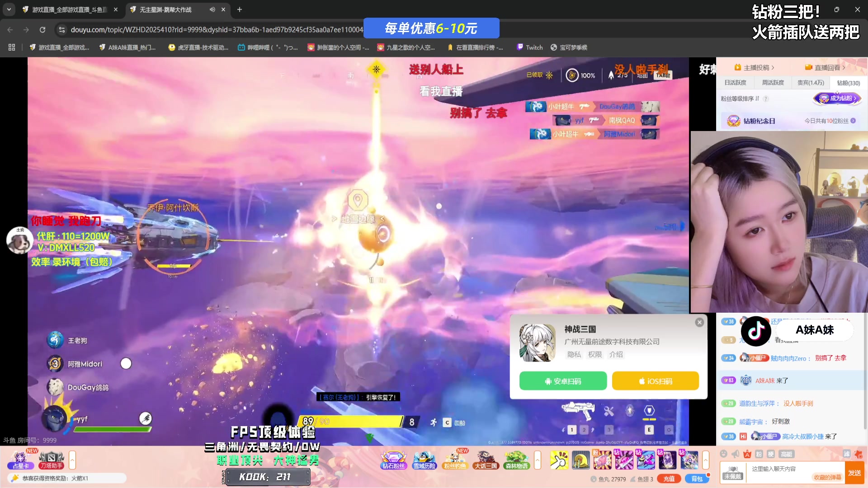868x488 pixels.
Task: Toggle the 滤 chat filter button
Action: point(846,454)
